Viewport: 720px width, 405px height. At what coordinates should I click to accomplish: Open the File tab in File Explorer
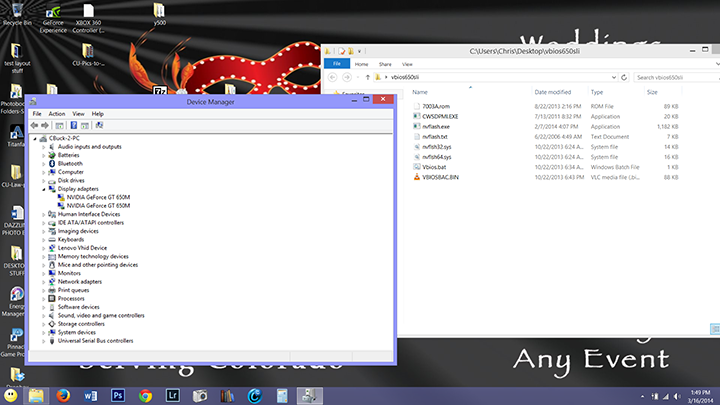tap(337, 64)
